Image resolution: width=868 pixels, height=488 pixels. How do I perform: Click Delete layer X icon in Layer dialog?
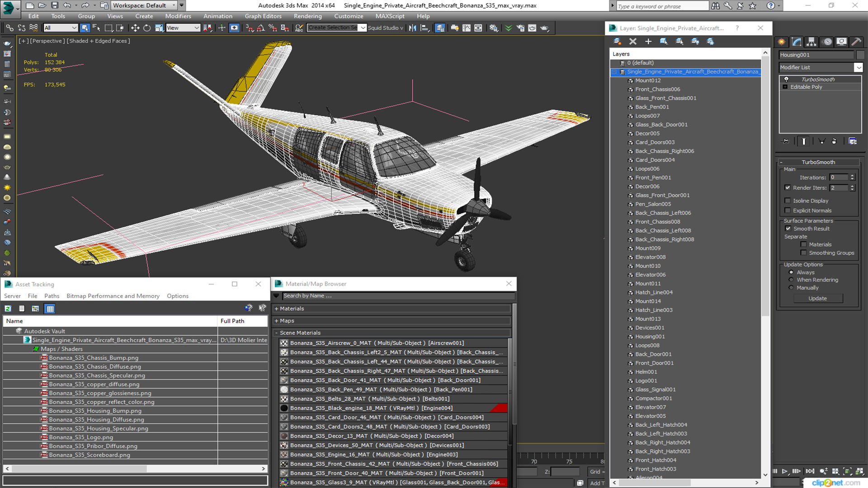(x=632, y=41)
